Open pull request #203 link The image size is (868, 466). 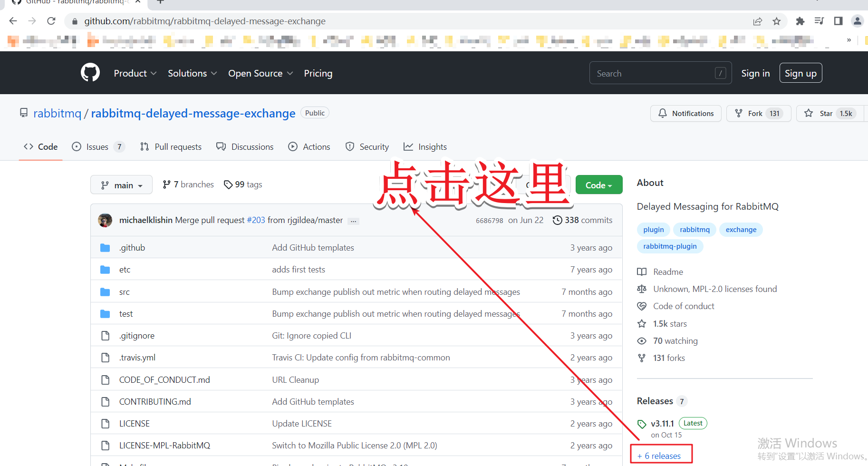[x=256, y=220]
